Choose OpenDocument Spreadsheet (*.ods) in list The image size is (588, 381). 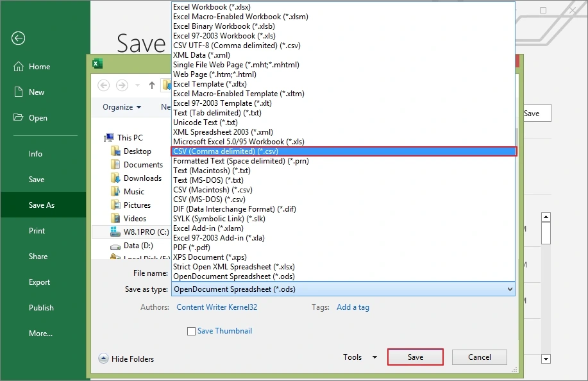click(343, 276)
